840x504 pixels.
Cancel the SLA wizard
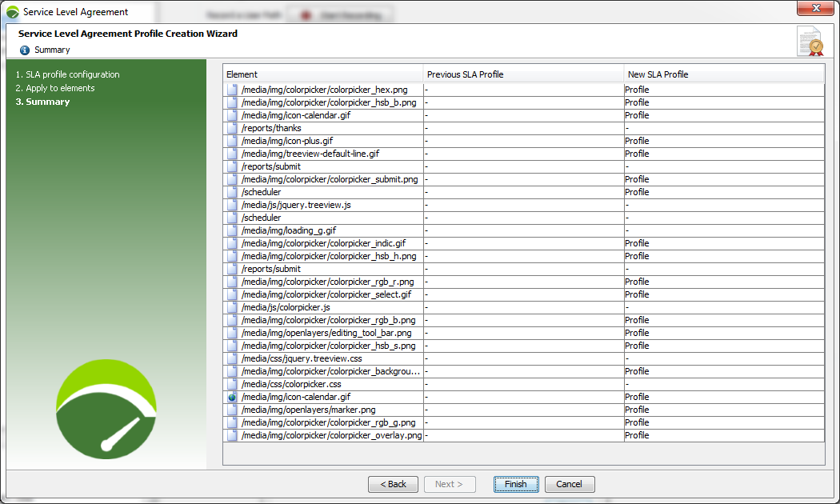570,484
